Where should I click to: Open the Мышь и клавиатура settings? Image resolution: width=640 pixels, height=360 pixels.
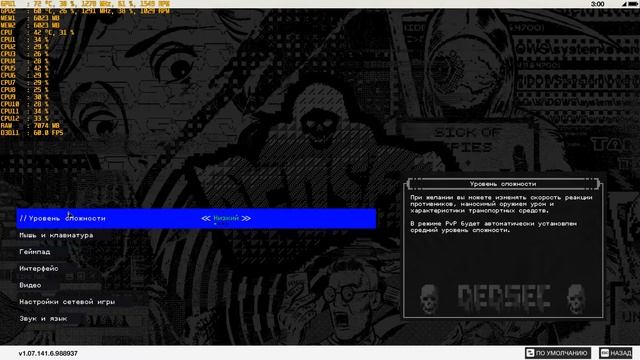56,236
